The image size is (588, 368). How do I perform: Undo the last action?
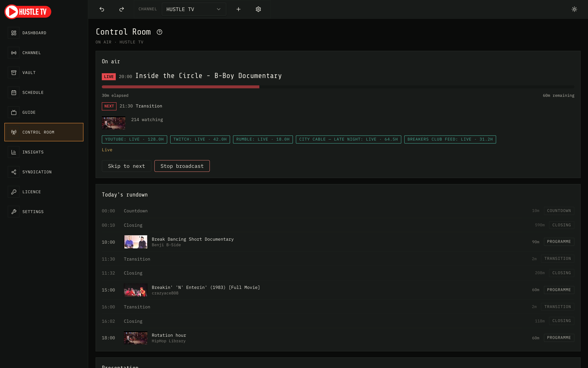coord(102,9)
